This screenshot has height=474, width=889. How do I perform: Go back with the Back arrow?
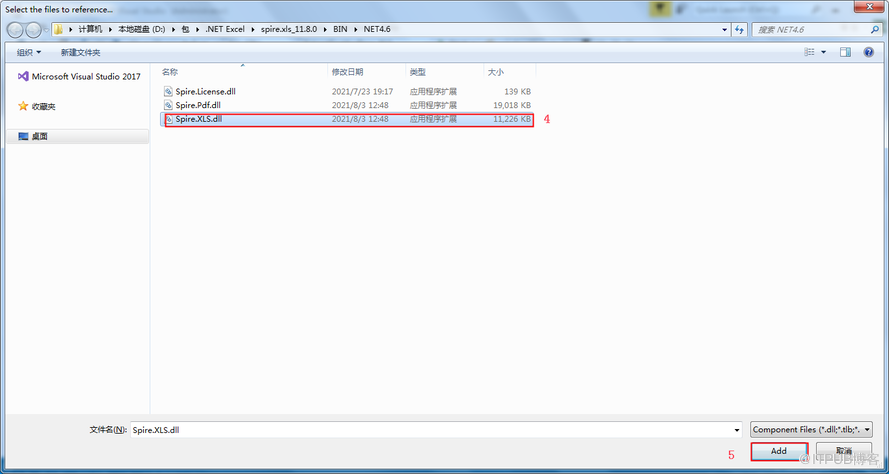pyautogui.click(x=16, y=29)
